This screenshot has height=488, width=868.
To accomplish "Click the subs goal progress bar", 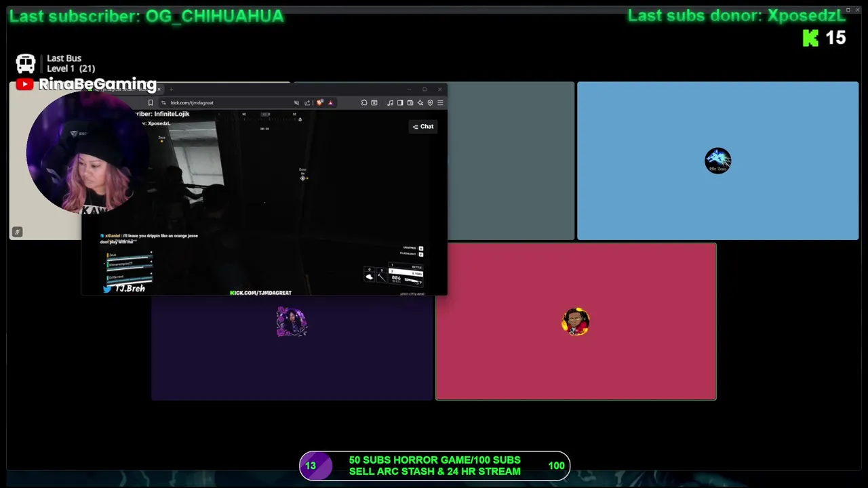I will (435, 466).
